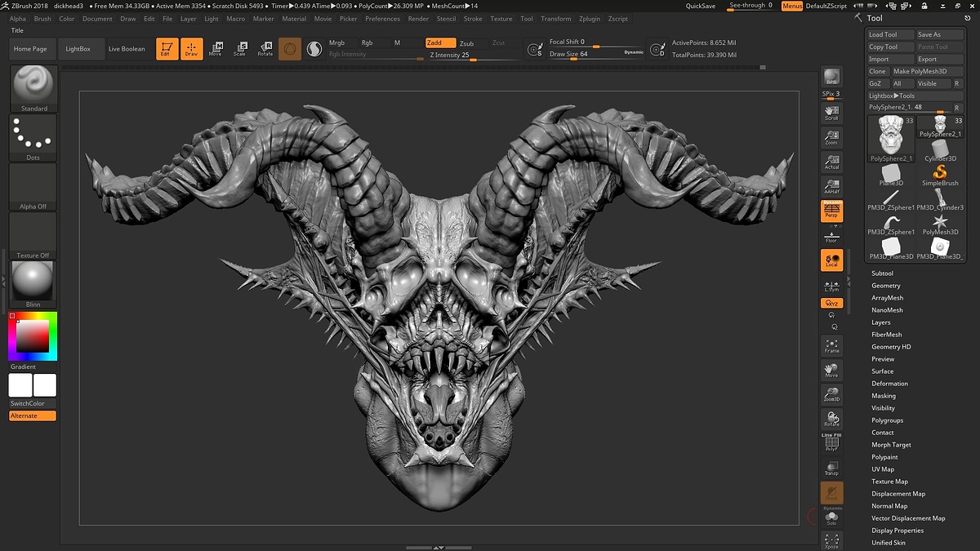Pick a color in the color picker square

pos(33,335)
